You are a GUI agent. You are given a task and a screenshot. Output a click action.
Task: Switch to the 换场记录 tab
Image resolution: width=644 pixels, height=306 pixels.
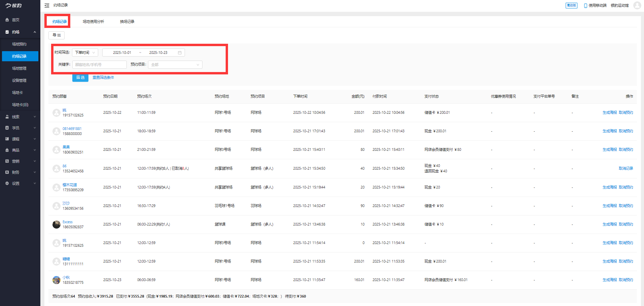127,22
